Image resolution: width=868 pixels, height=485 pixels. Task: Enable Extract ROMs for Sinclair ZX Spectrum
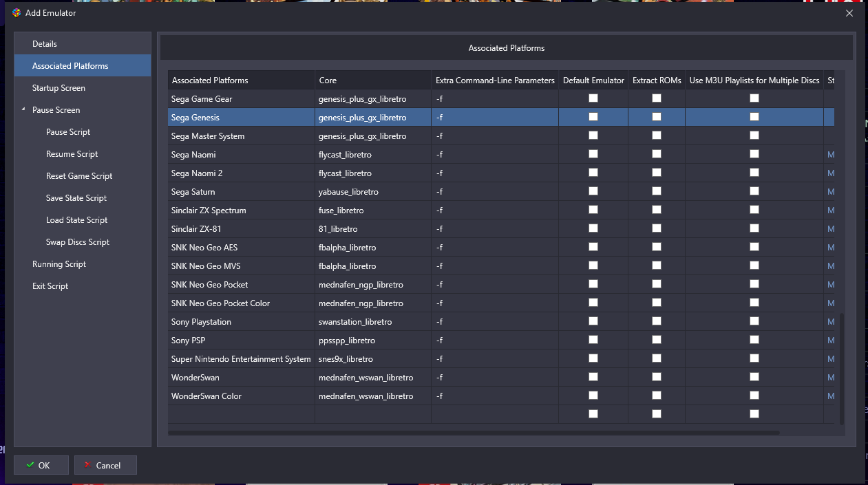click(x=657, y=210)
